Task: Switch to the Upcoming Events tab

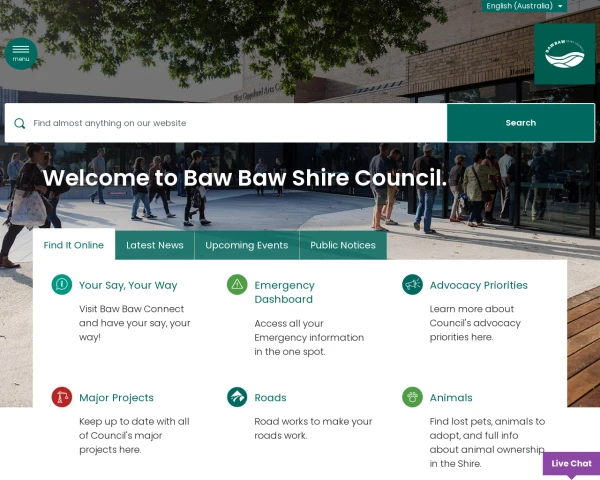Action: [x=247, y=245]
